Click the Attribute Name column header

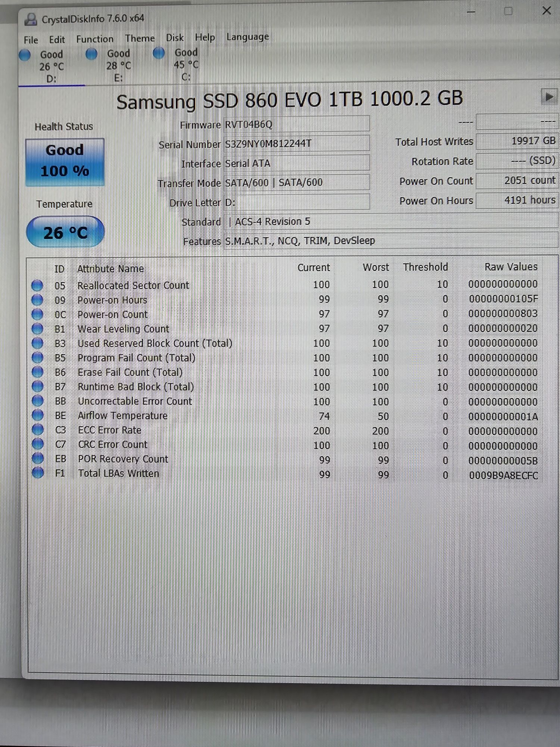111,269
